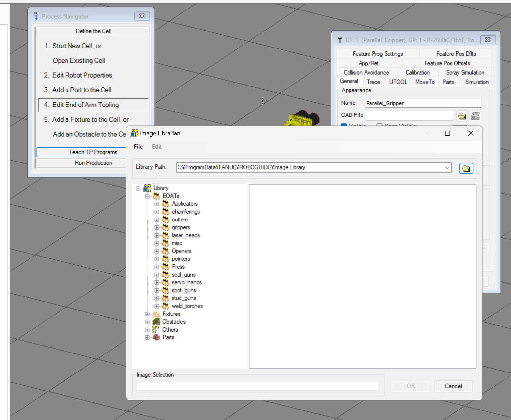Click the weld_torches category icon
This screenshot has width=511, height=420.
(166, 306)
